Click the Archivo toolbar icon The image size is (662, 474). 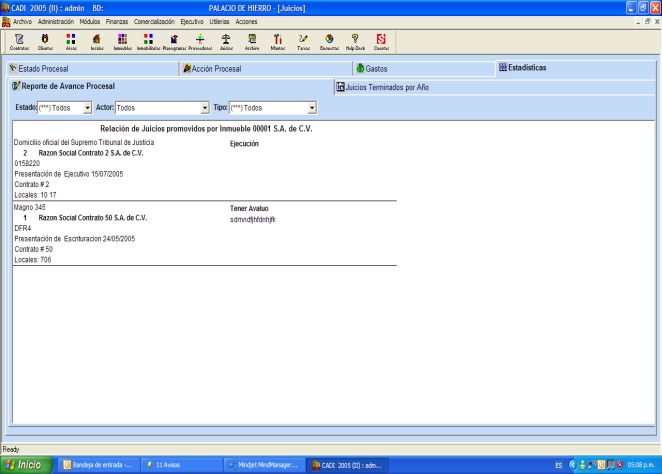[x=252, y=40]
